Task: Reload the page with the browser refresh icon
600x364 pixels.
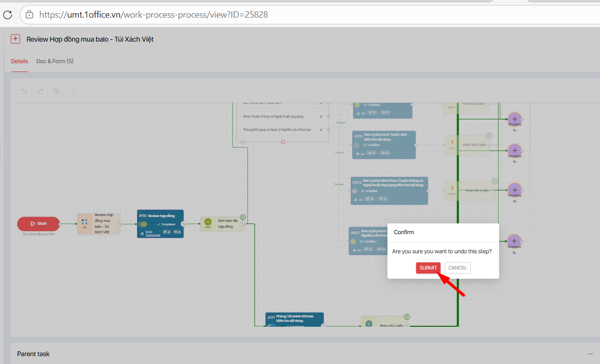Action: click(7, 15)
